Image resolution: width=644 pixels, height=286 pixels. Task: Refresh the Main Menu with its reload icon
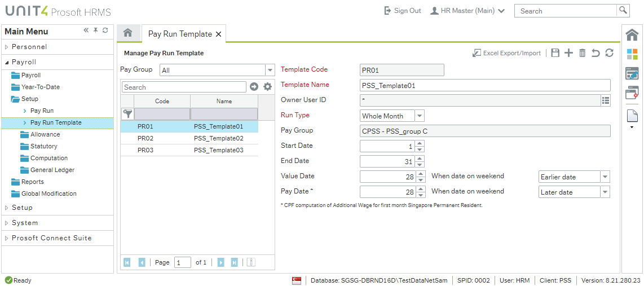[105, 30]
